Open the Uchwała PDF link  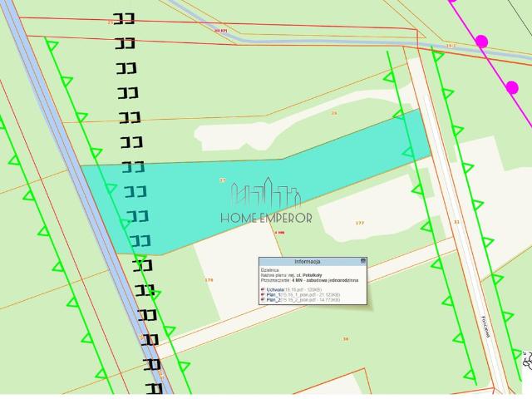(275, 290)
